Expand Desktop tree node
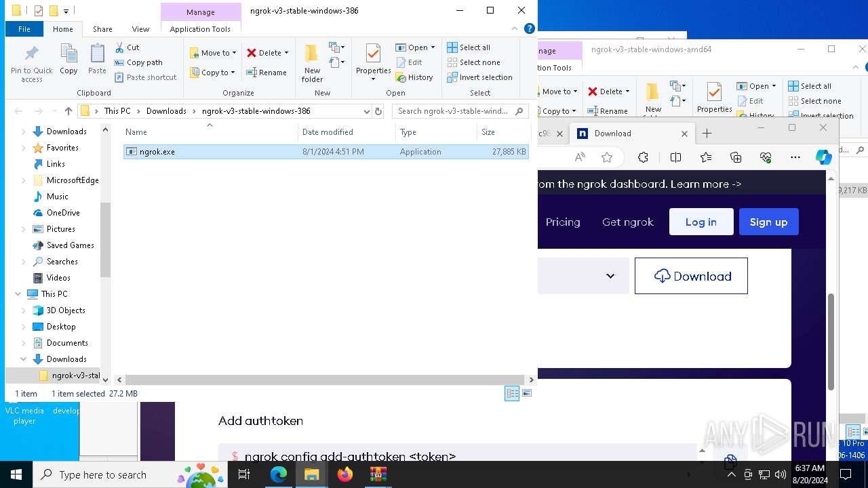The height and width of the screenshot is (488, 868). [x=24, y=327]
